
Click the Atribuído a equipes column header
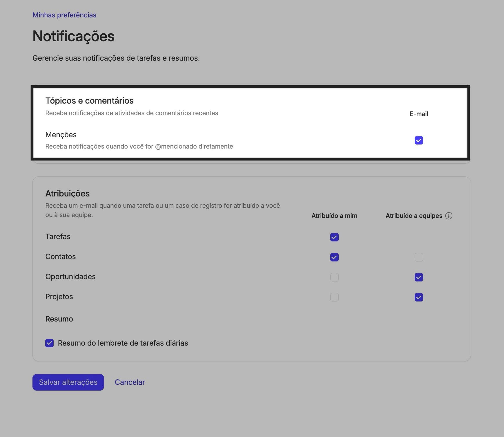pos(414,216)
